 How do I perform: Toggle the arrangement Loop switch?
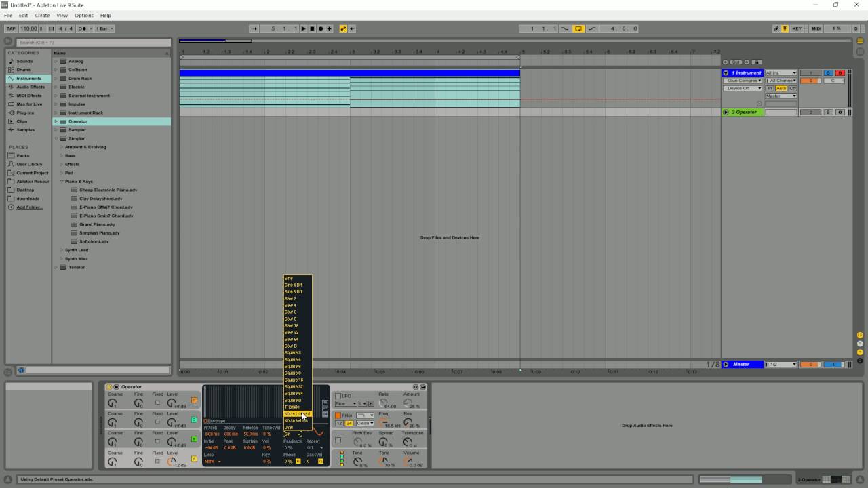click(x=578, y=28)
